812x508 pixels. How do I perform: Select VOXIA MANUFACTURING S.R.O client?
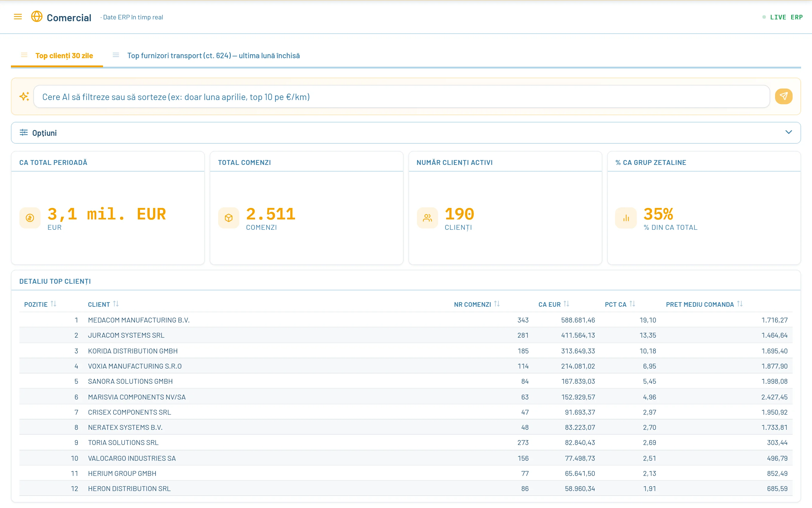(135, 366)
